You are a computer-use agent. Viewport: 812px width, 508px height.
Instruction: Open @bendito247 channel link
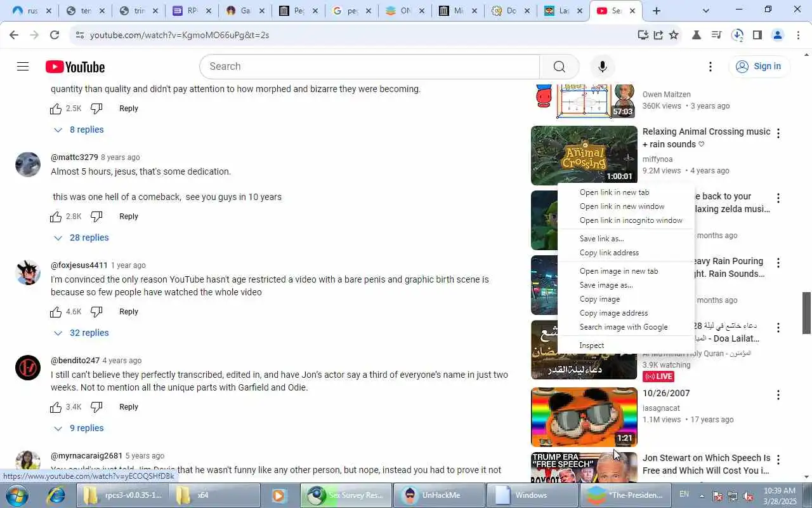75,361
